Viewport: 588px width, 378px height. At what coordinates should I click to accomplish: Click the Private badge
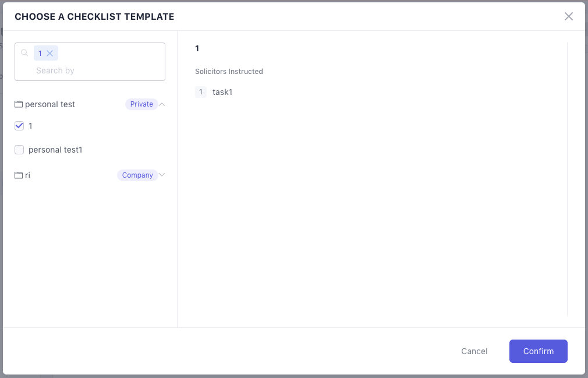pyautogui.click(x=141, y=104)
